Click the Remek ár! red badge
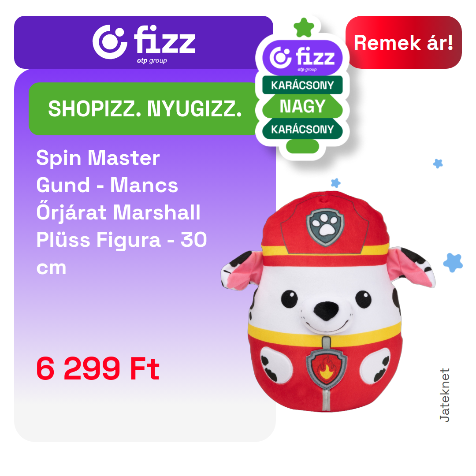 pyautogui.click(x=403, y=42)
